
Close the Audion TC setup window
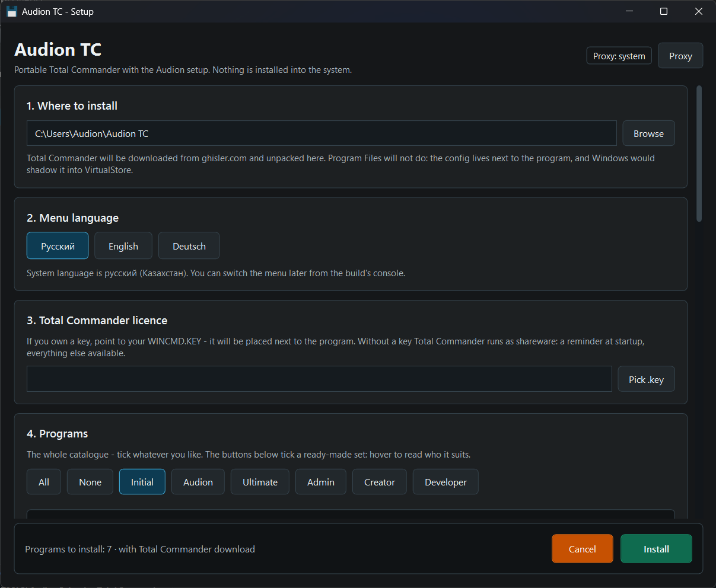point(699,11)
